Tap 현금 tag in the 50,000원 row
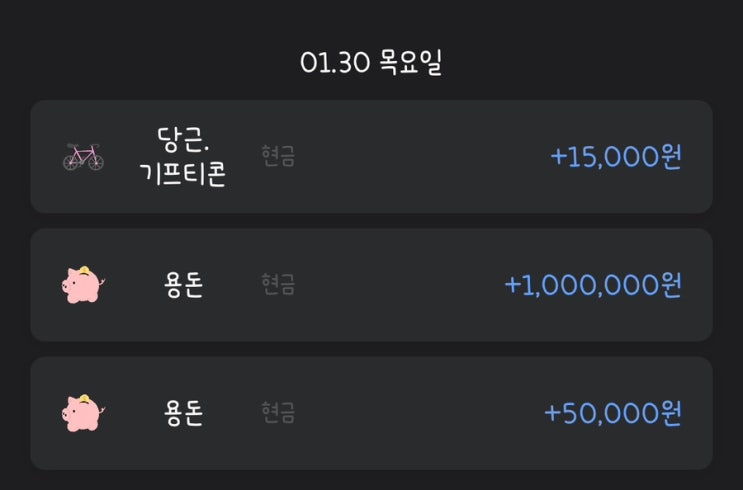Screen dimensions: 743x490 (277, 413)
